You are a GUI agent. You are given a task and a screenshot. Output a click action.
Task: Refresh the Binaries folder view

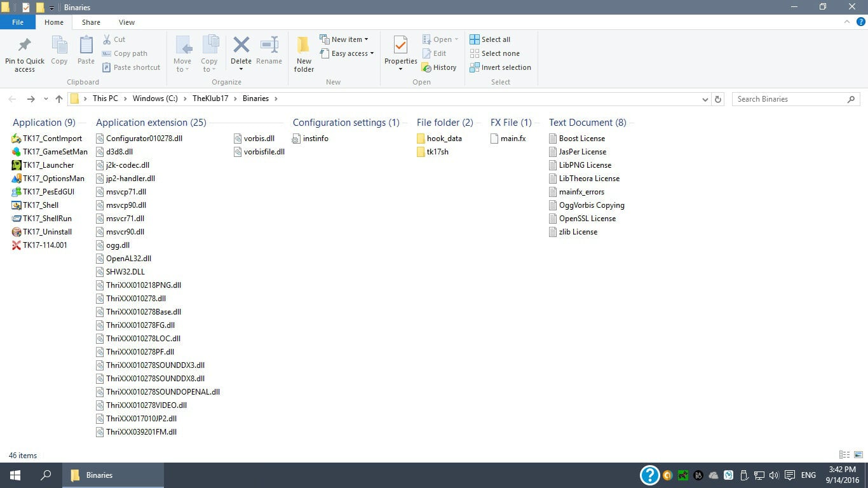[x=718, y=99]
